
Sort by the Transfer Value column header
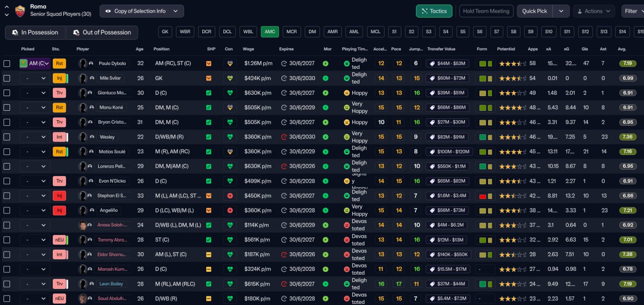pos(441,49)
